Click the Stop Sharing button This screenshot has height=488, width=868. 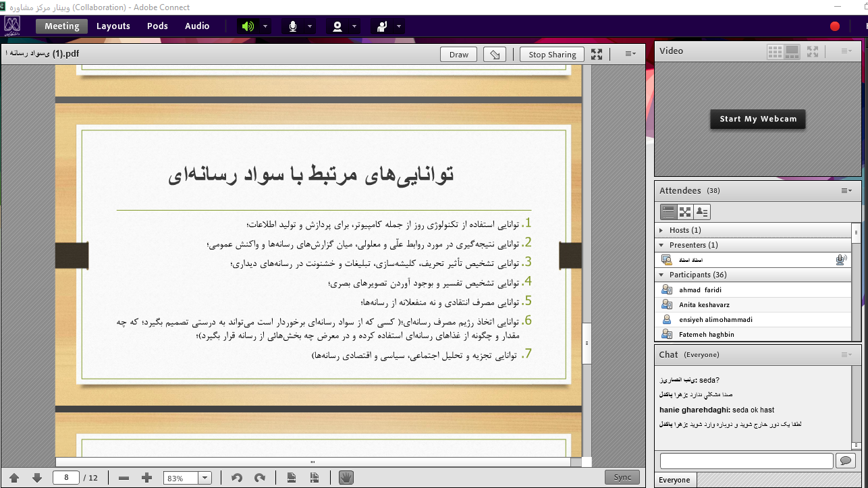coord(551,55)
